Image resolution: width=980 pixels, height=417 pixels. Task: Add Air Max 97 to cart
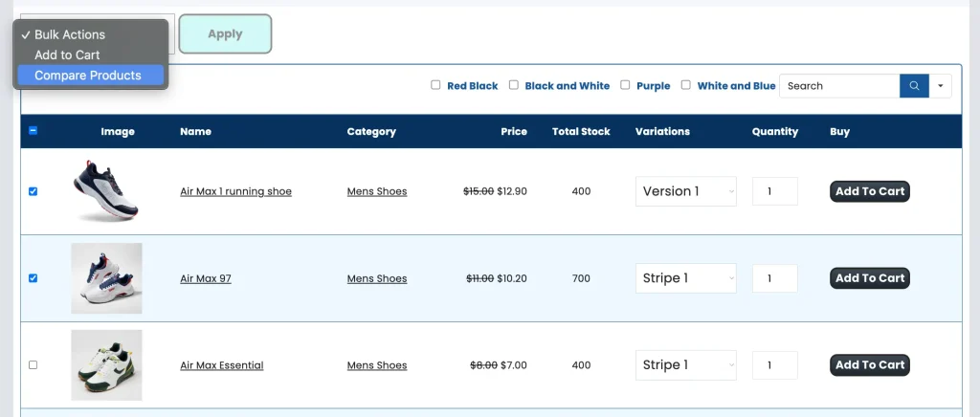click(870, 278)
